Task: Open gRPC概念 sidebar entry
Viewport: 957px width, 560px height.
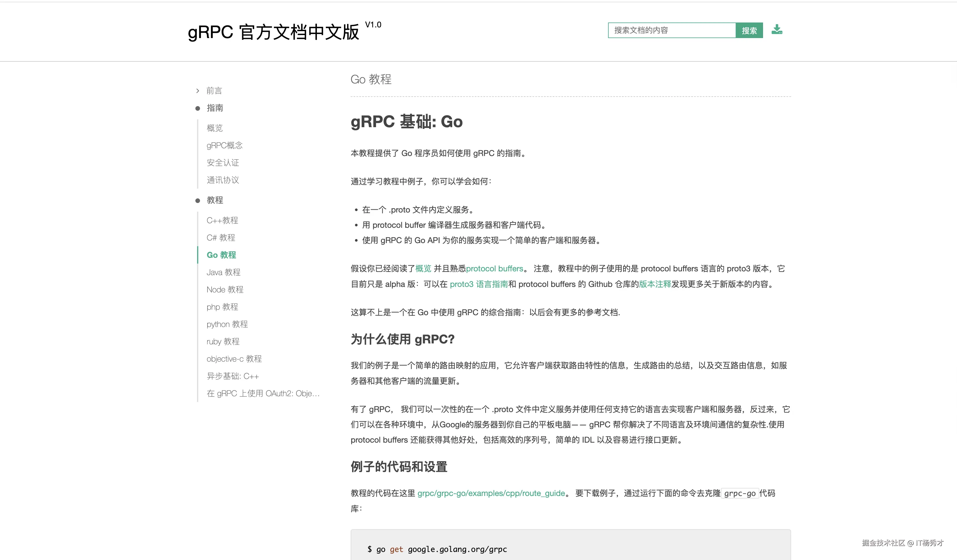Action: point(225,145)
